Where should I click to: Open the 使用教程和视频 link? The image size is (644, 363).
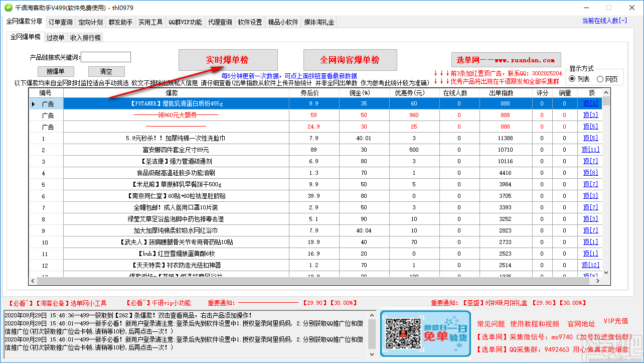535,324
